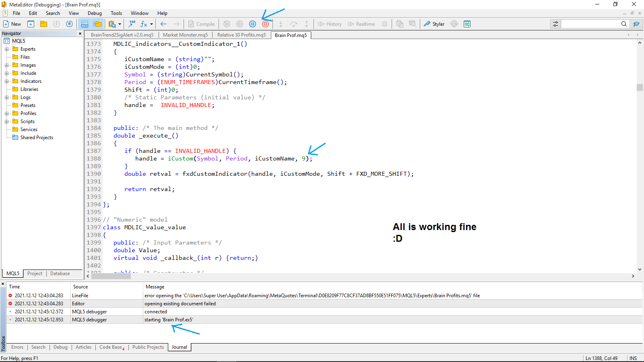The height and width of the screenshot is (362, 644).
Task: Switch to BrainTrend2SigAlert v2.0.mq5 tab
Action: (122, 35)
